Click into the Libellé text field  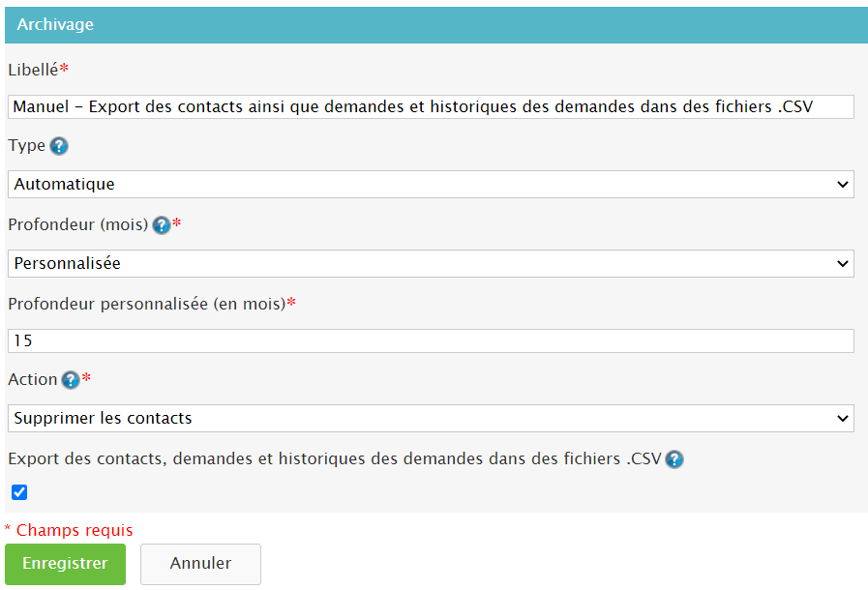point(431,106)
